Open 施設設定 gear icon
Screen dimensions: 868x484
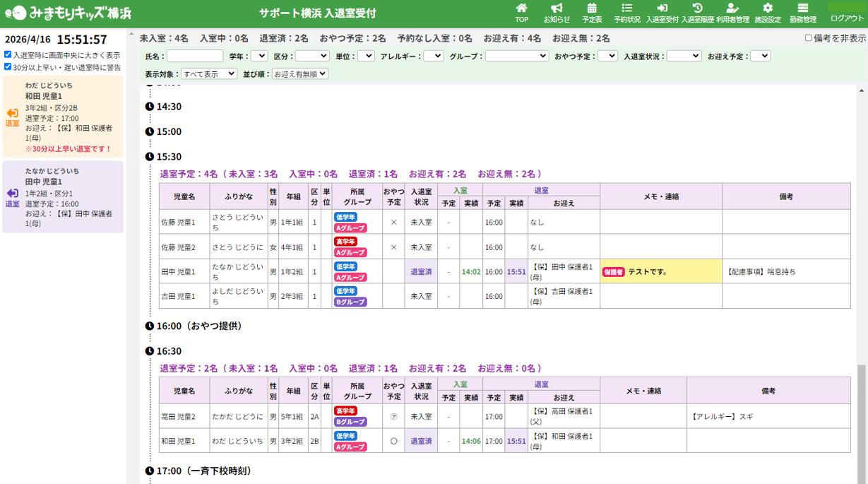pyautogui.click(x=768, y=8)
